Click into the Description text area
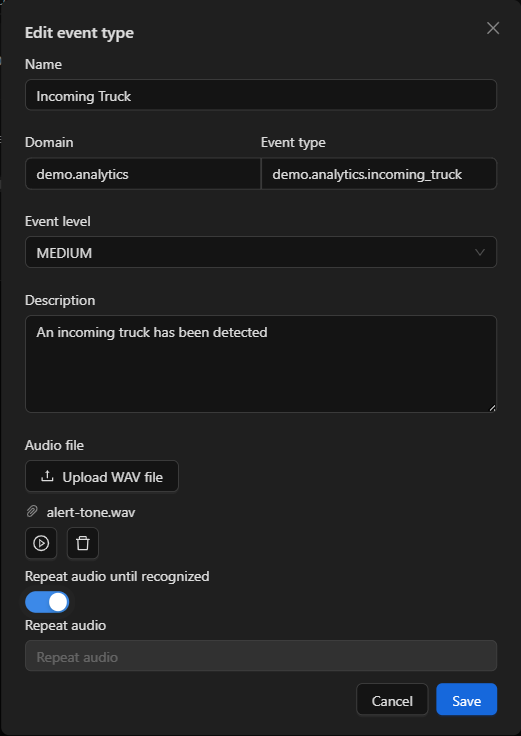 [261, 364]
